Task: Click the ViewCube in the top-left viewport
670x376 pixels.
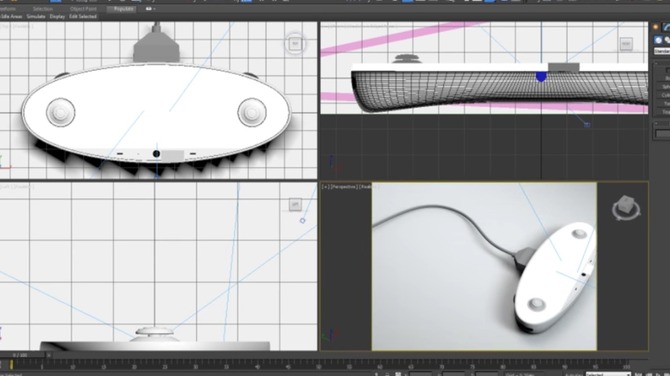Action: 295,43
